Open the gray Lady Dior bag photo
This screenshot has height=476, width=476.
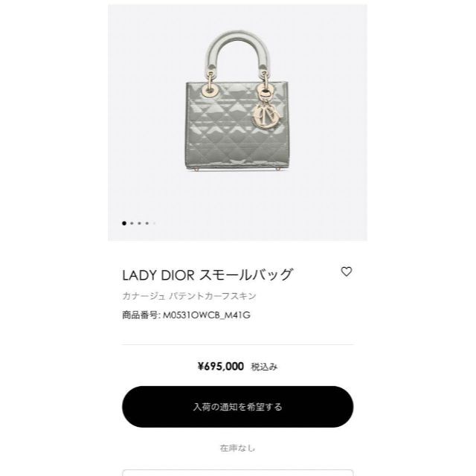click(237, 101)
